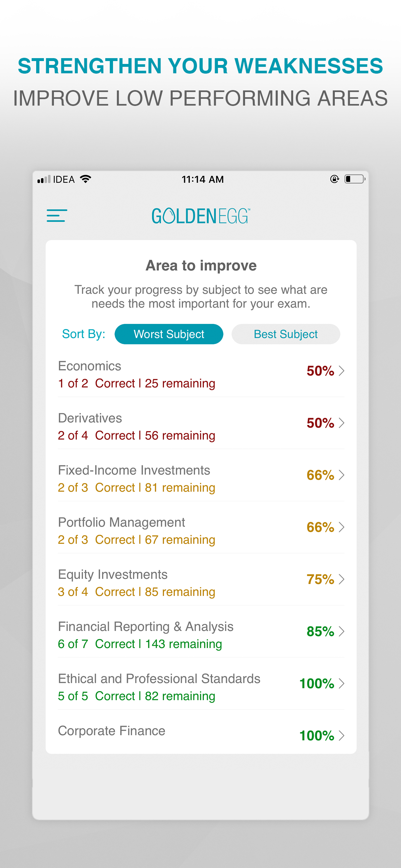Tap the rotation lock status icon

[x=334, y=179]
